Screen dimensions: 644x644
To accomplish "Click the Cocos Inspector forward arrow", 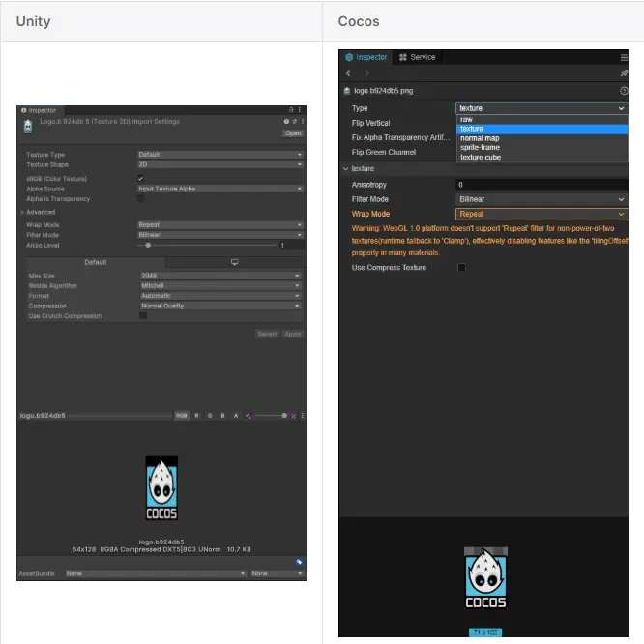I will (366, 73).
